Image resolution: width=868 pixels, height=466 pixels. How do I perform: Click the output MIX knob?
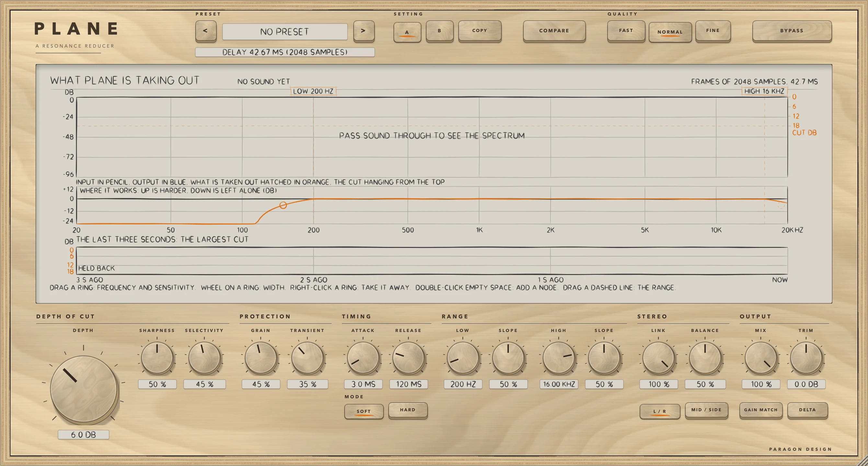(x=761, y=358)
